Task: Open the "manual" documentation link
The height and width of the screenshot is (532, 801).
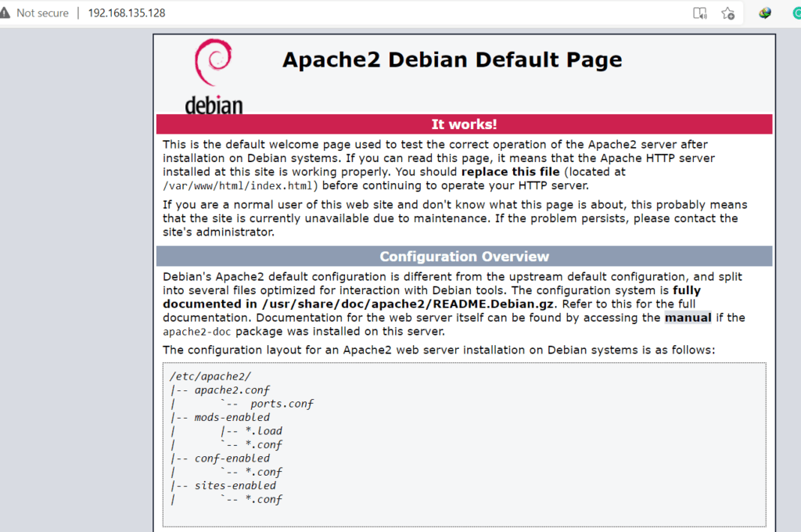Action: [x=688, y=318]
